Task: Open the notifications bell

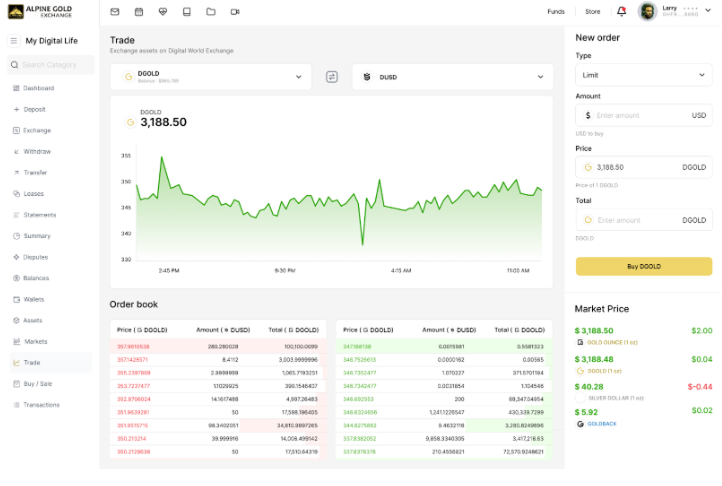Action: (x=621, y=11)
